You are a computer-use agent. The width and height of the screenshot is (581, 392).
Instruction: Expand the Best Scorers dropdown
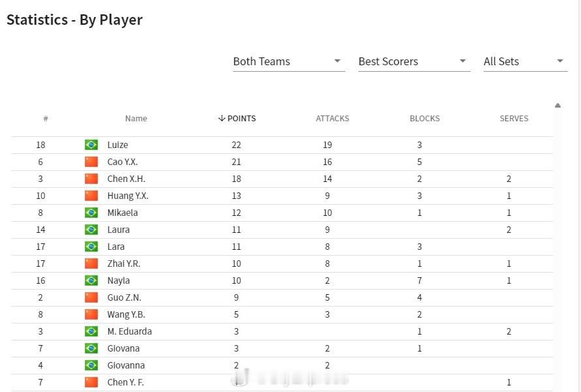pyautogui.click(x=414, y=61)
